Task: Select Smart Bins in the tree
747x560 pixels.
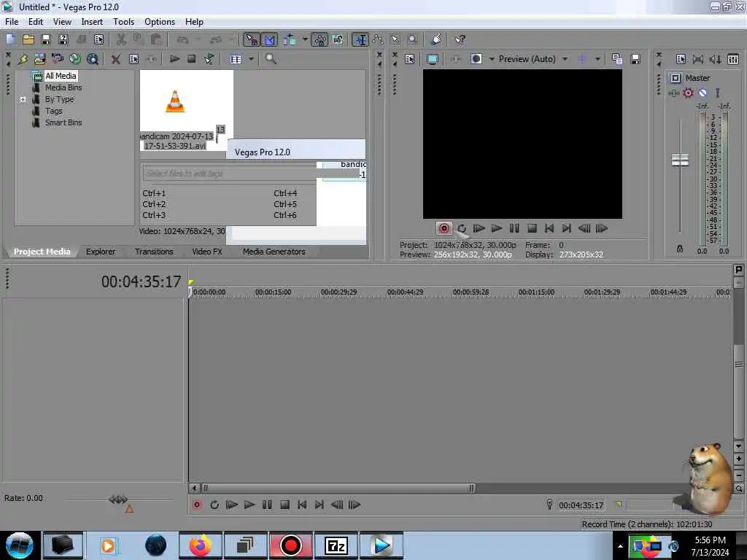Action: [63, 122]
